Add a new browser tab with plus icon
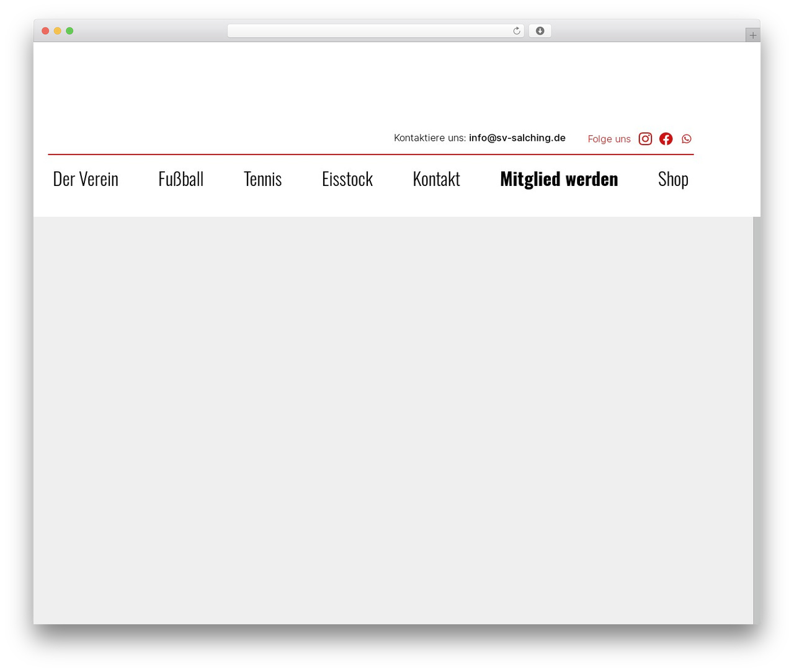Image resolution: width=794 pixels, height=672 pixels. (x=752, y=35)
